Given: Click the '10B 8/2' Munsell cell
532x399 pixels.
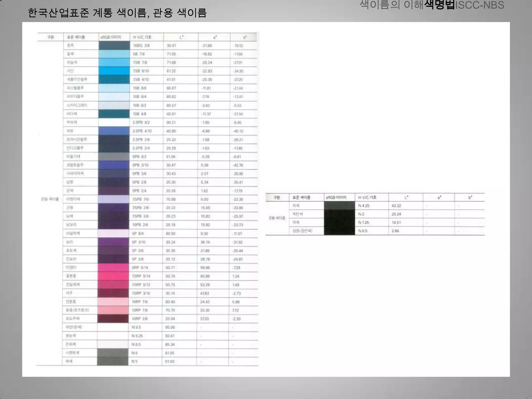Looking at the screenshot, I should [x=140, y=105].
